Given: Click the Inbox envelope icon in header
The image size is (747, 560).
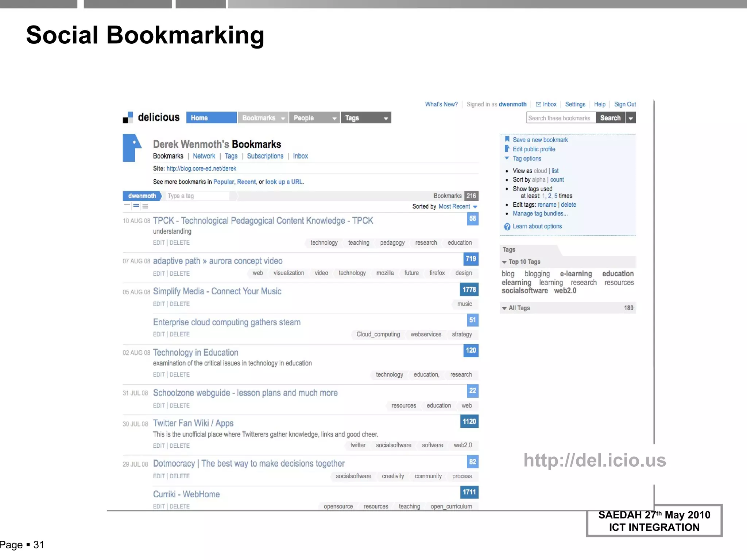Looking at the screenshot, I should click(538, 104).
